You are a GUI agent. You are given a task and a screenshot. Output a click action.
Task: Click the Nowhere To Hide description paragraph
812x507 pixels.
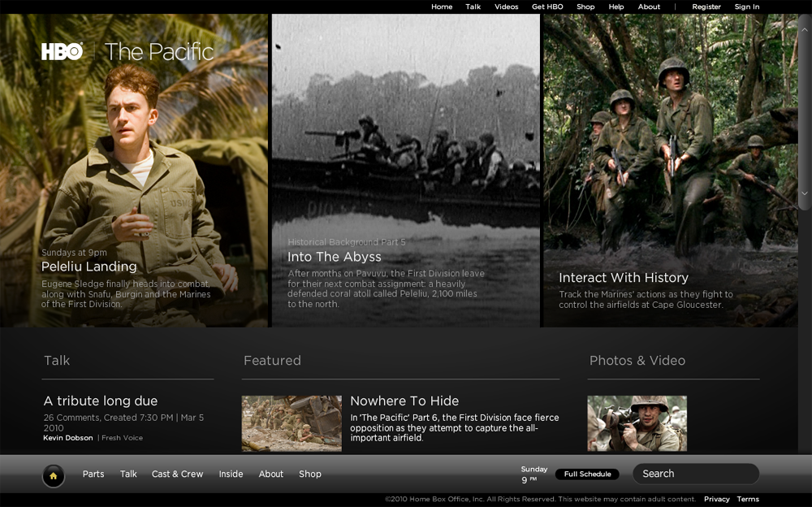tap(454, 427)
